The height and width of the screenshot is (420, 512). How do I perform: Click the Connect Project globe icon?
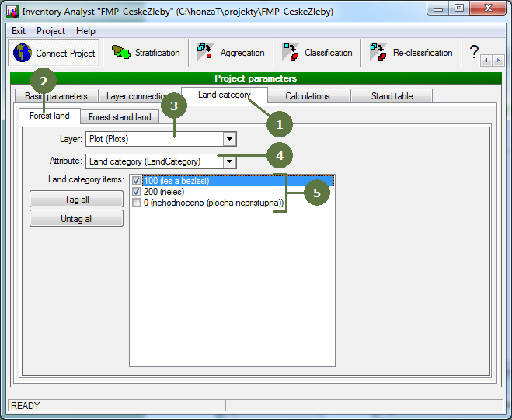[x=23, y=53]
